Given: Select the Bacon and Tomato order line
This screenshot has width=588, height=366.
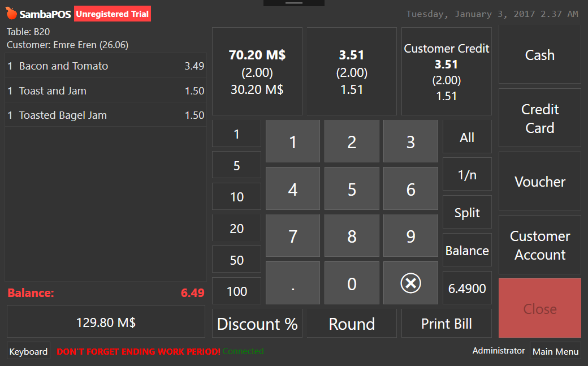Looking at the screenshot, I should click(x=105, y=66).
